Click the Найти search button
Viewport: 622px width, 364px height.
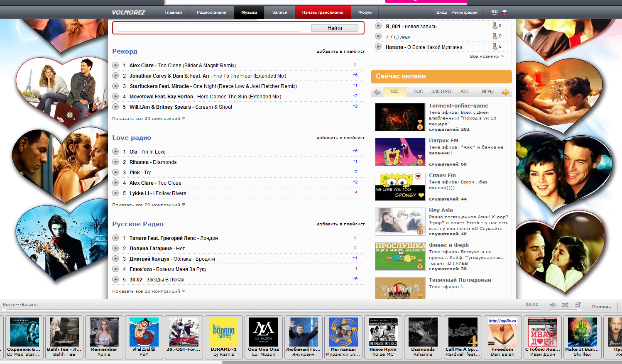coord(335,28)
